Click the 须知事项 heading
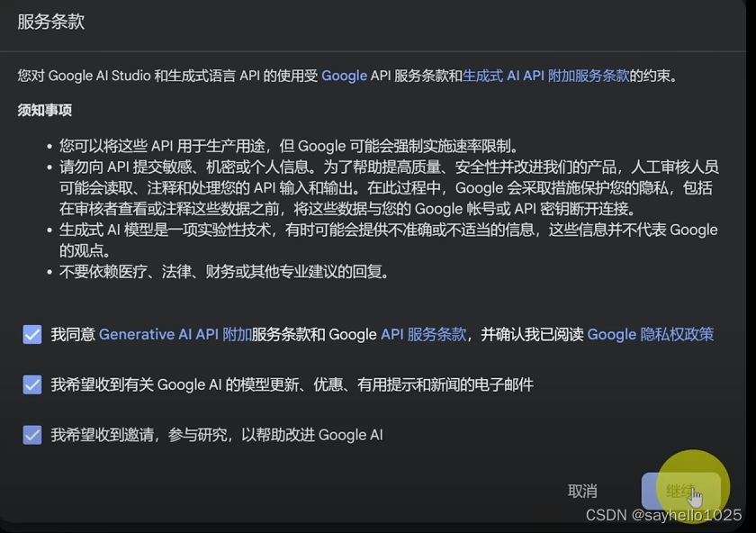 45,110
